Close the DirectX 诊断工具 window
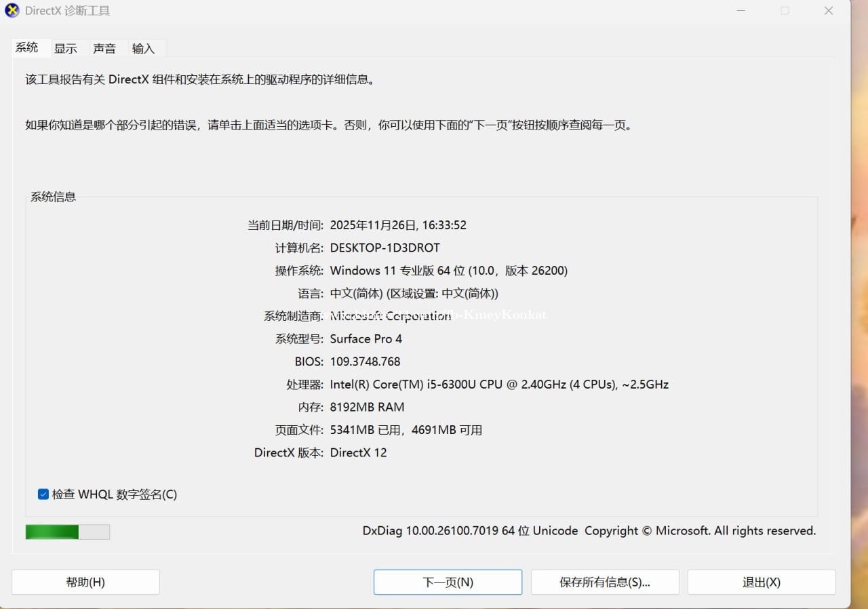 click(829, 11)
